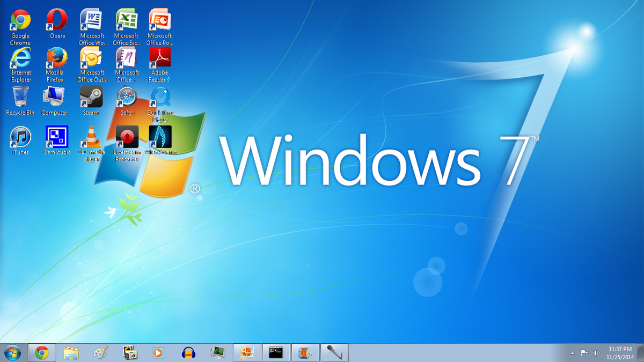Select the Microsoft Office Outlook shortcut

[92, 64]
